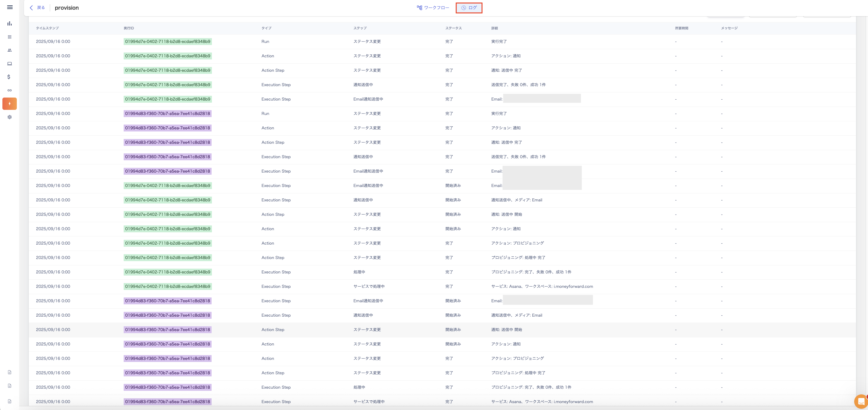Open the people/users sidebar icon
868x410 pixels.
coord(9,50)
